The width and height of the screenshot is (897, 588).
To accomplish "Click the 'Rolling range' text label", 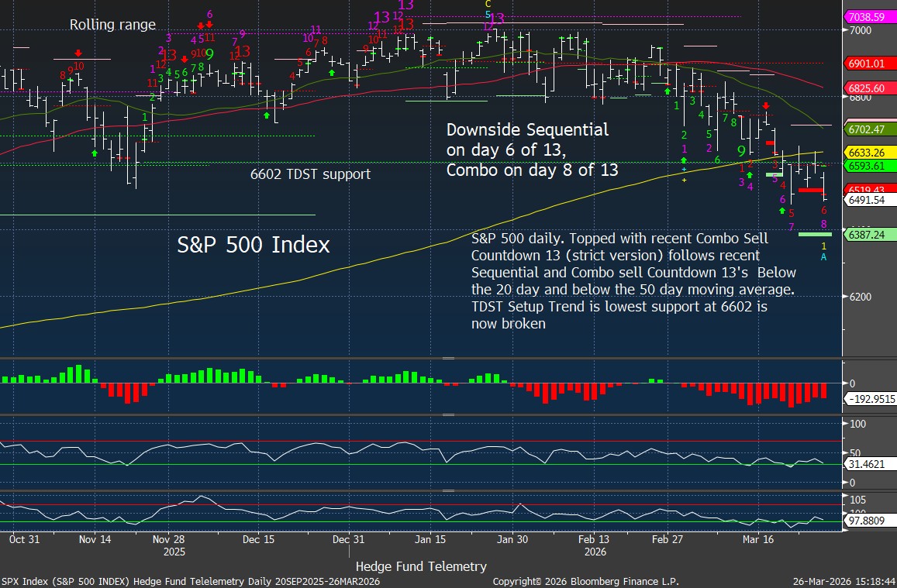I will [112, 25].
